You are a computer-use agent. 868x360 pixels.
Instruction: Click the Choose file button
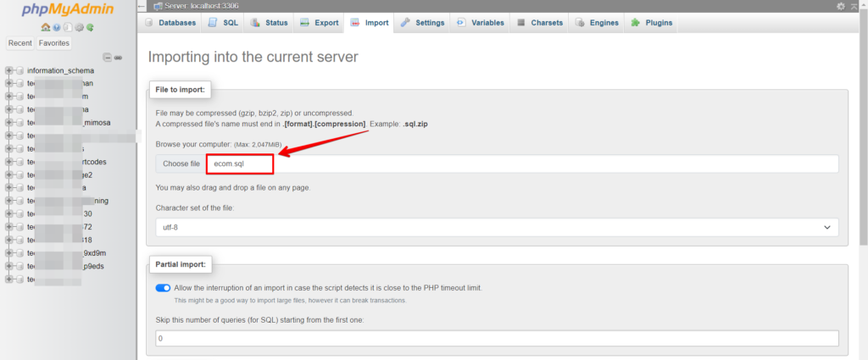(181, 163)
